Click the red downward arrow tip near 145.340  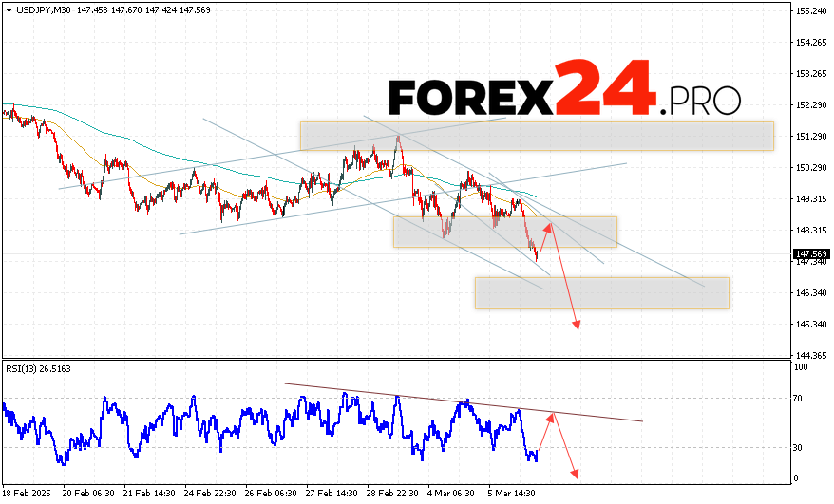(577, 327)
